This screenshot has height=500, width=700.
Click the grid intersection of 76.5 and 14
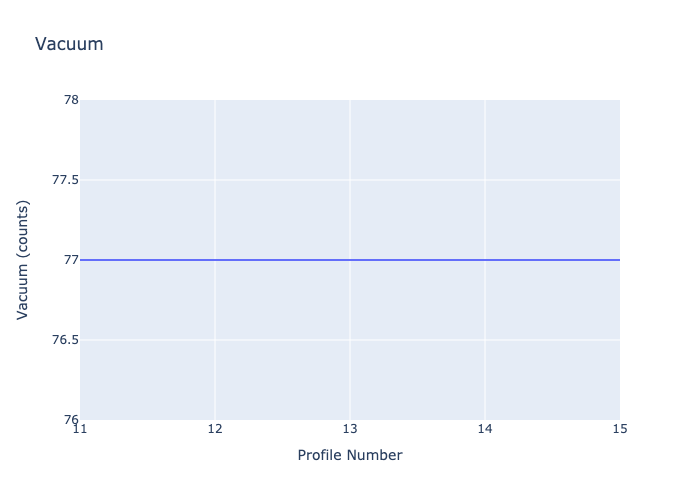click(485, 340)
